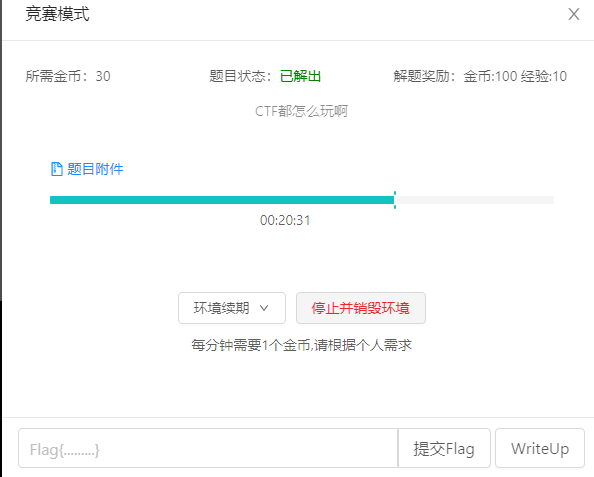Expand the 环境续期 dropdown

point(232,308)
